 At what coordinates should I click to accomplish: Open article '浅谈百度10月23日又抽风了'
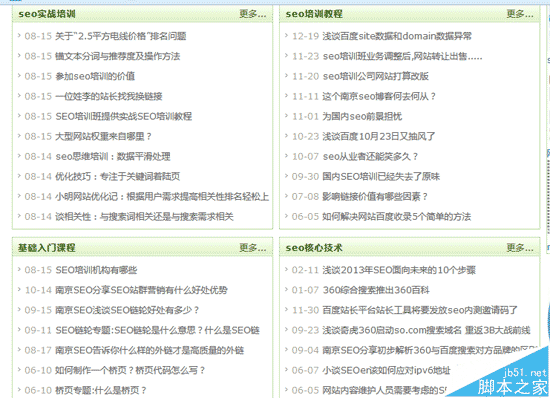click(379, 136)
